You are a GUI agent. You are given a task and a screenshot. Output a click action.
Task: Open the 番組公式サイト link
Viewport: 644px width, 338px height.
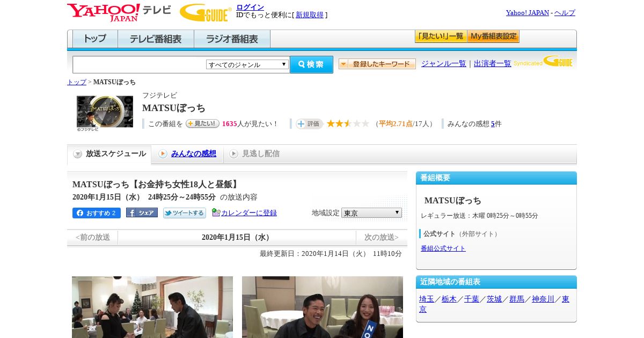click(x=443, y=248)
